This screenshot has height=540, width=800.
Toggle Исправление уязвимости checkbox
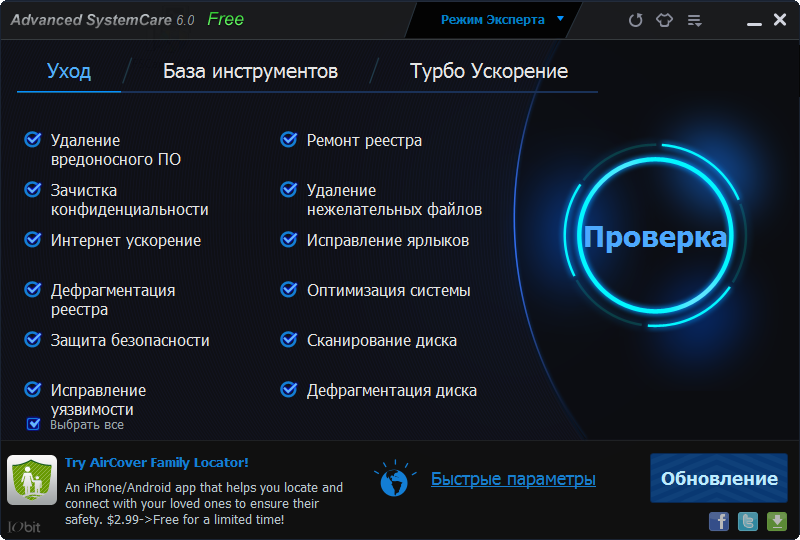coord(33,389)
